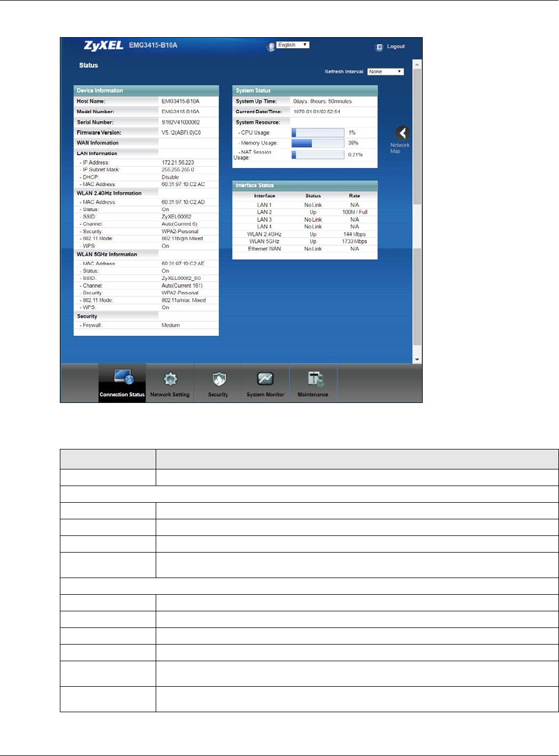Image resolution: width=559 pixels, height=756 pixels.
Task: Click the SSID value ZyXEL00082_5G
Action: [181, 278]
